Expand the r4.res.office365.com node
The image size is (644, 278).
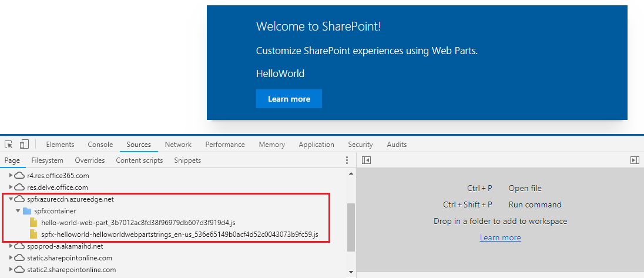click(x=11, y=176)
